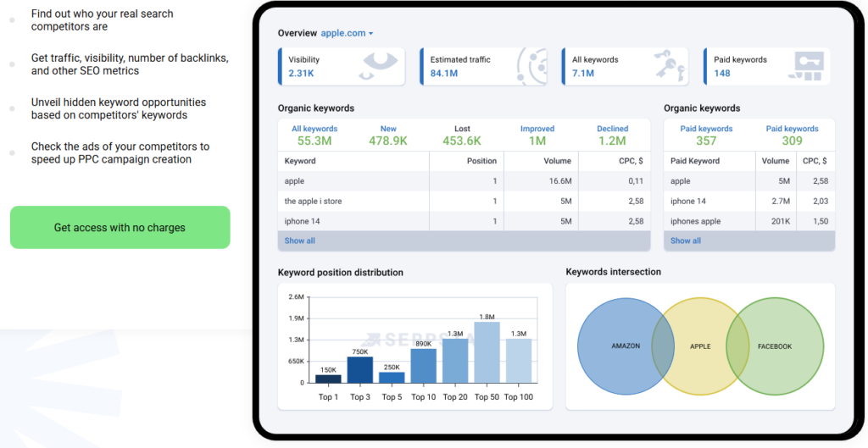The width and height of the screenshot is (868, 448).
Task: Click the ad icon in Paid keywords card
Action: [x=807, y=66]
